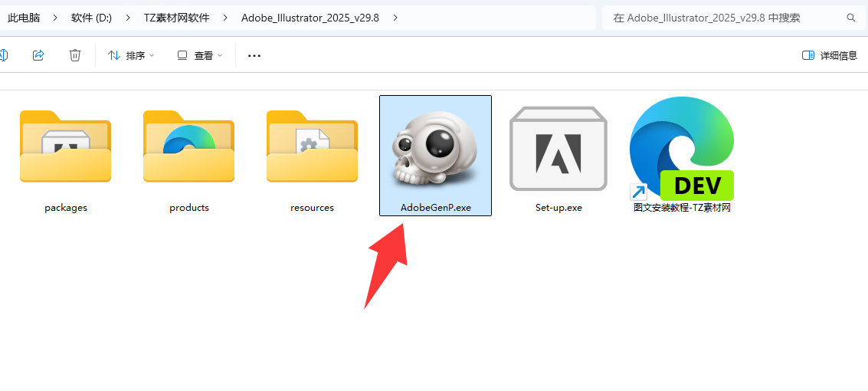
Task: Click the products file name label
Action: click(189, 208)
